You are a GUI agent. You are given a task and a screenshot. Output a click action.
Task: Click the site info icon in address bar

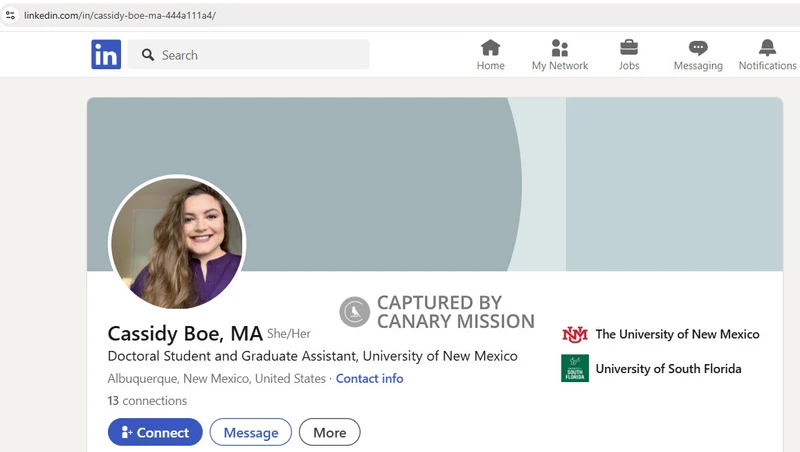click(x=10, y=15)
